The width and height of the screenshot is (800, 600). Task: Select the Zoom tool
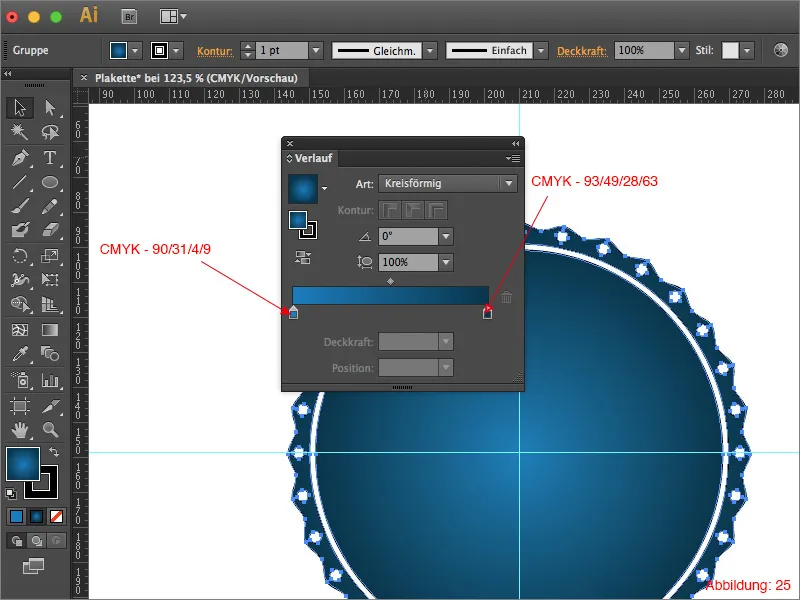tap(49, 430)
